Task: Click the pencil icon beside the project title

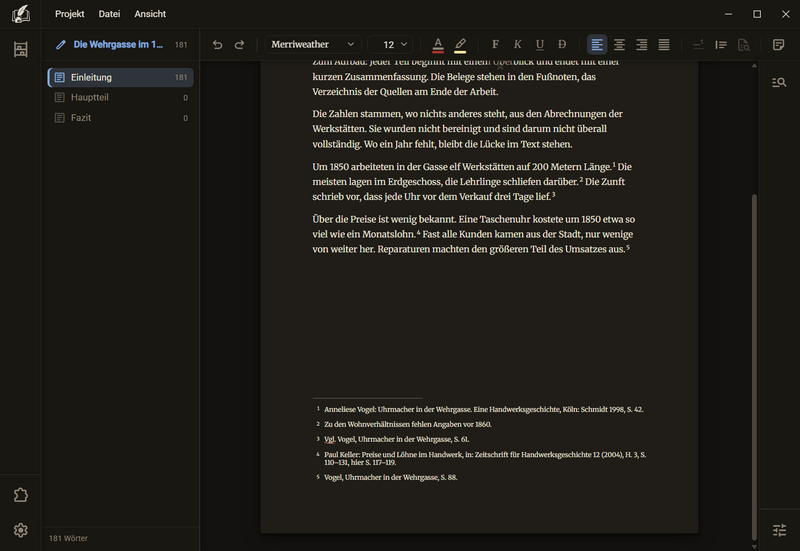Action: tap(61, 44)
